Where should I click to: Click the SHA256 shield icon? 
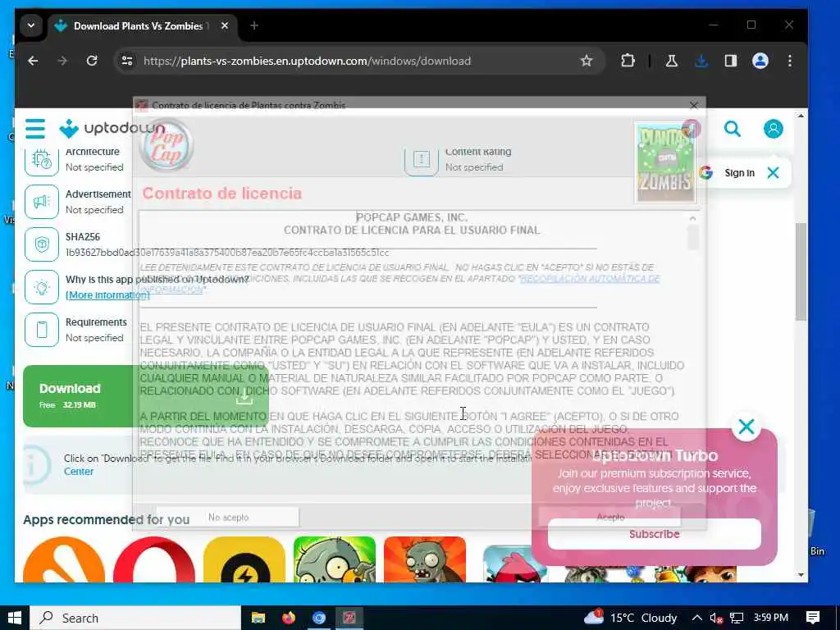[x=42, y=244]
